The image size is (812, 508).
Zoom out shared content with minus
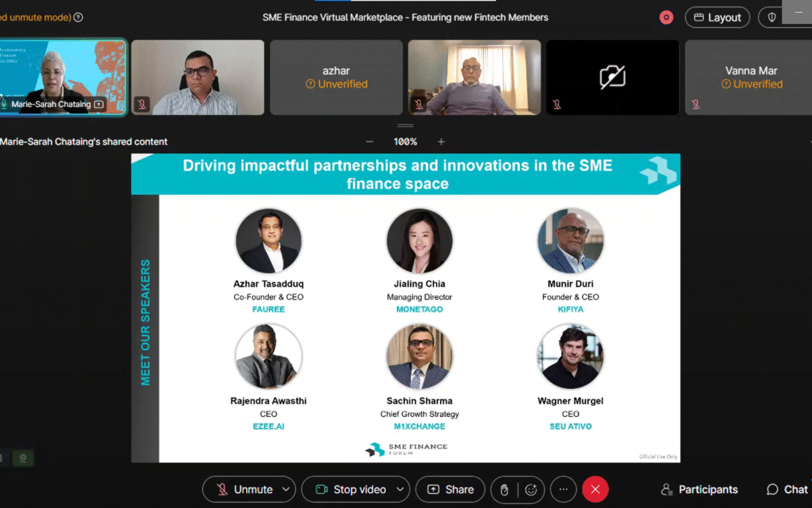click(x=369, y=141)
